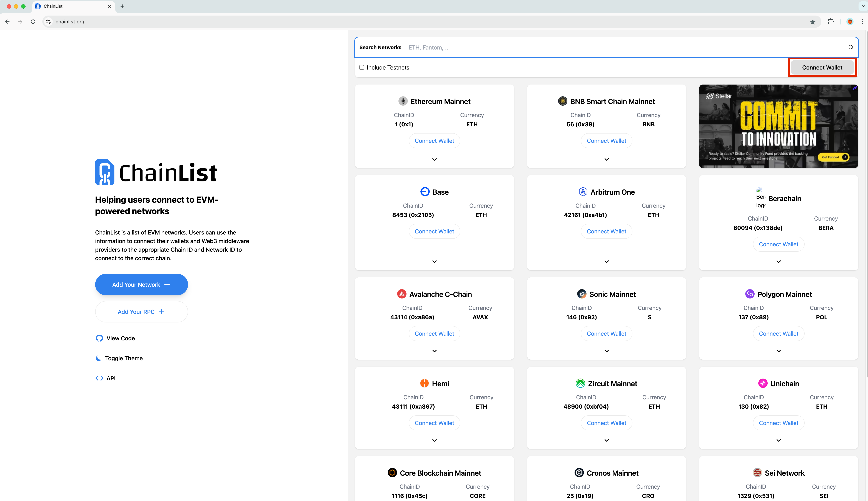The width and height of the screenshot is (868, 501).
Task: Click Add Your Network button
Action: 141,285
